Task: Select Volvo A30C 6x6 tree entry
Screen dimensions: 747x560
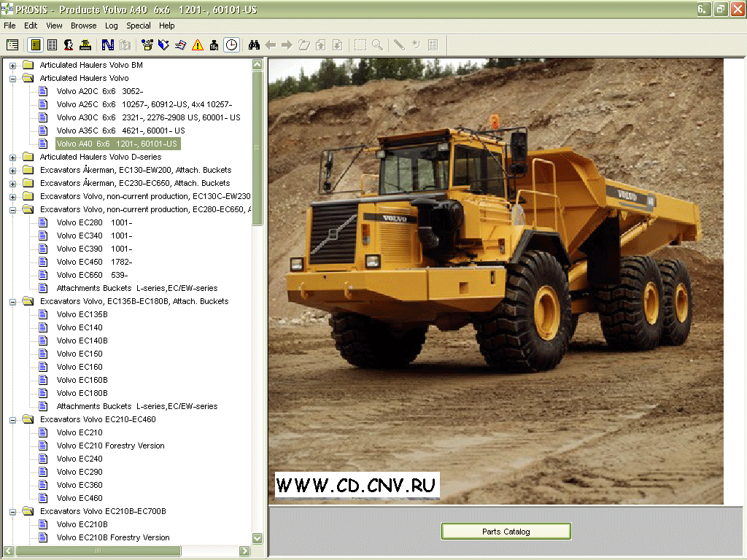Action: click(149, 117)
